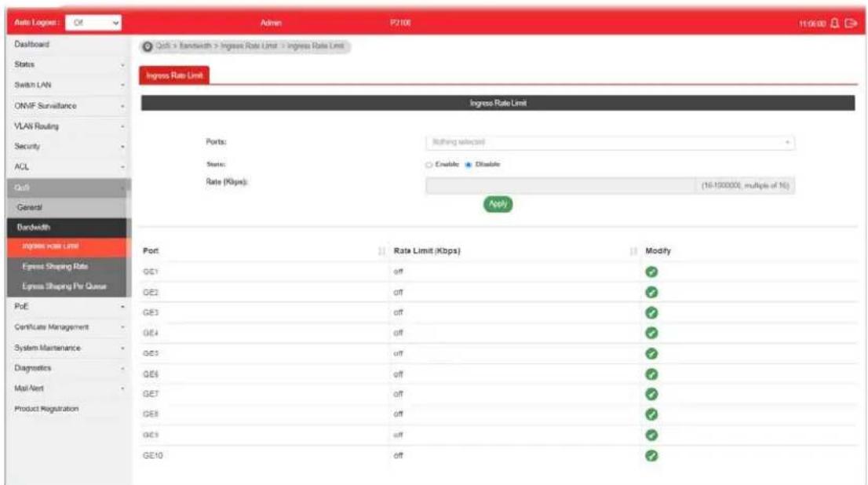The width and height of the screenshot is (868, 485).
Task: Click the Admin label in header
Action: (271, 24)
